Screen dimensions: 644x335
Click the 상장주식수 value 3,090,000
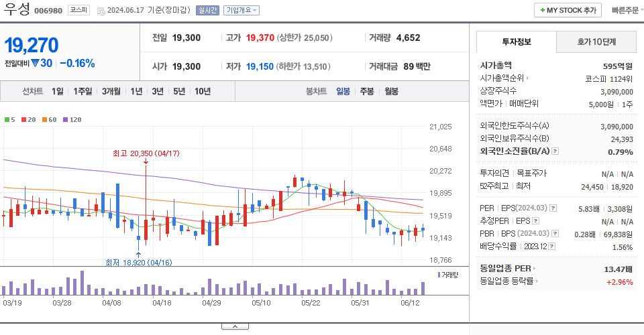616,92
